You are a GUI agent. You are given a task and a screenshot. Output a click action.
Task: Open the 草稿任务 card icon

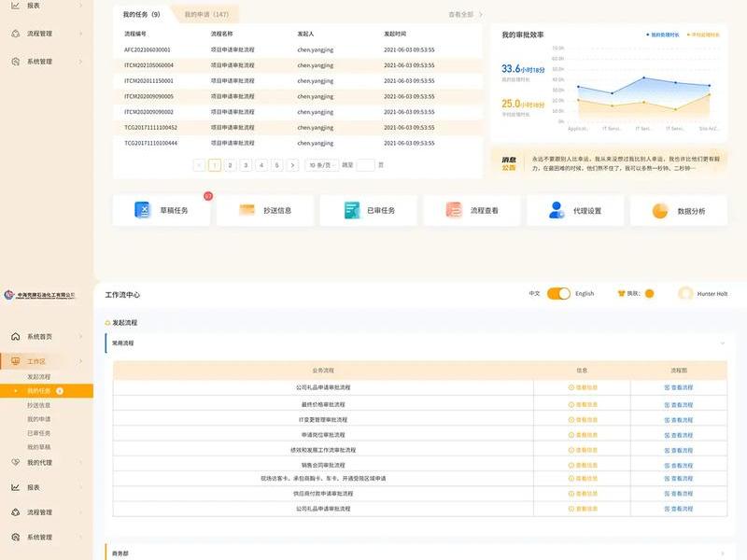pos(142,210)
